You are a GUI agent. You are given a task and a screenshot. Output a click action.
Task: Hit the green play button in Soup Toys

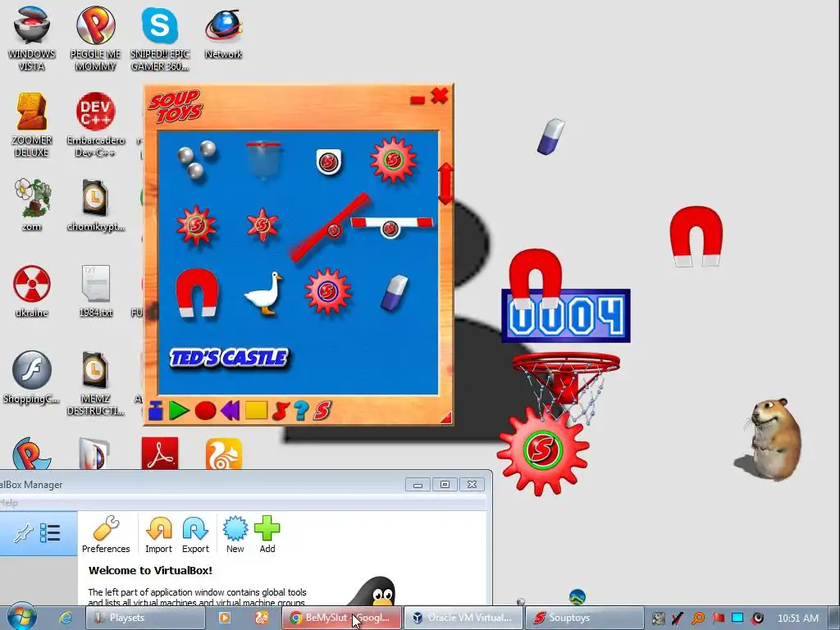tap(179, 411)
